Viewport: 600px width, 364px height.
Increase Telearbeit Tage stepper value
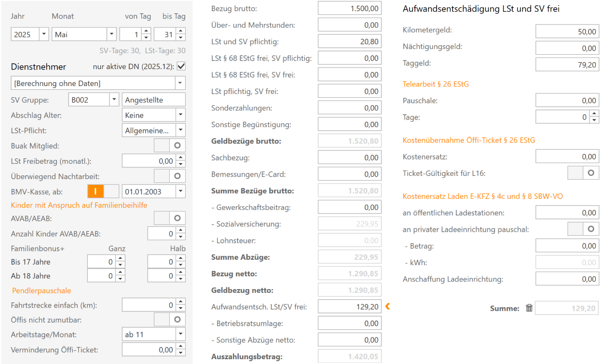(594, 114)
